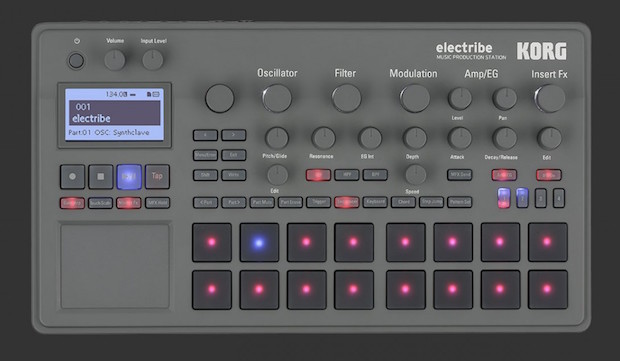Viewport: 620px width, 361px height.
Task: Click the large Insert Fx knob
Action: tap(550, 98)
